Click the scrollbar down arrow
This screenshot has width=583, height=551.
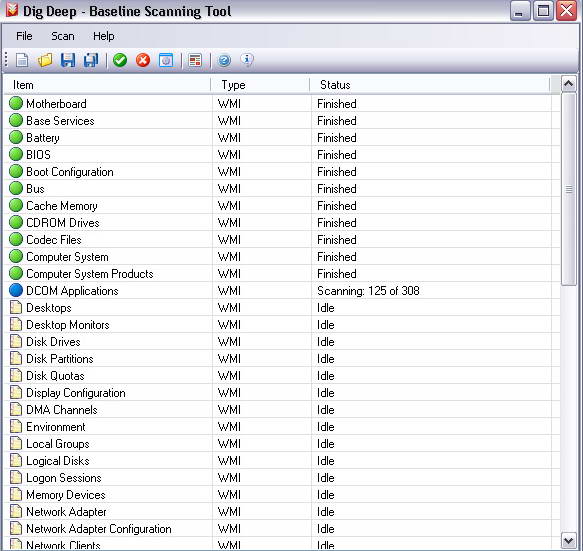click(569, 541)
